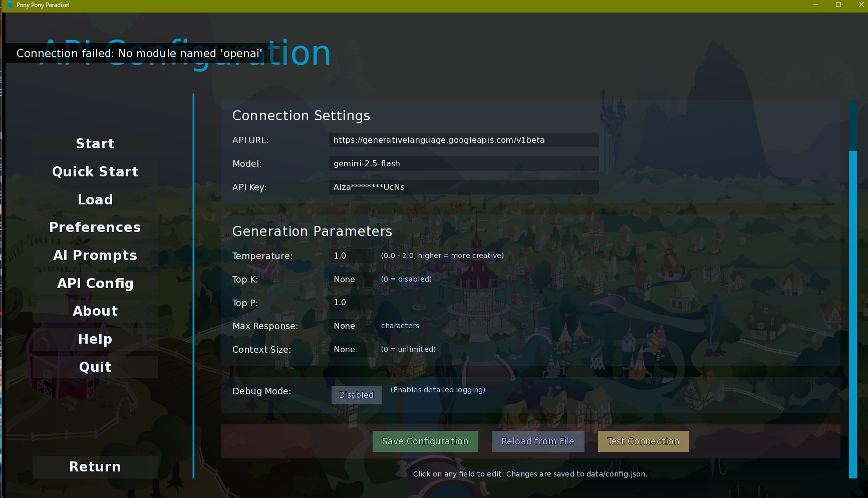Viewport: 868px width, 498px height.
Task: Edit the Temperature value 1.0
Action: tap(352, 256)
